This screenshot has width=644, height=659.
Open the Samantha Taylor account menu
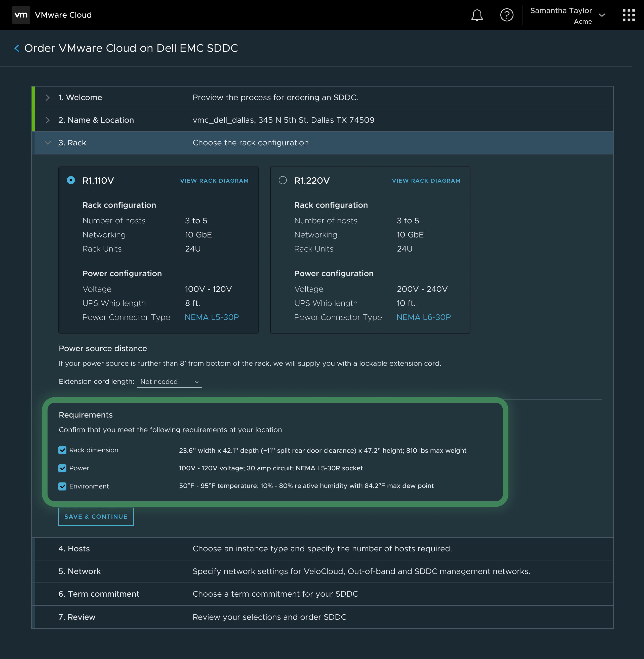click(x=567, y=16)
